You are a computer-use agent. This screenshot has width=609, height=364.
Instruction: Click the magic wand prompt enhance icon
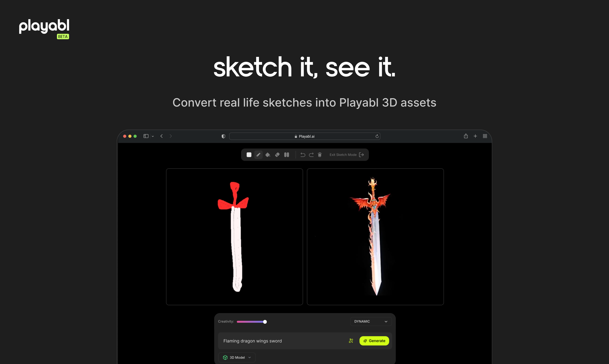(x=351, y=341)
